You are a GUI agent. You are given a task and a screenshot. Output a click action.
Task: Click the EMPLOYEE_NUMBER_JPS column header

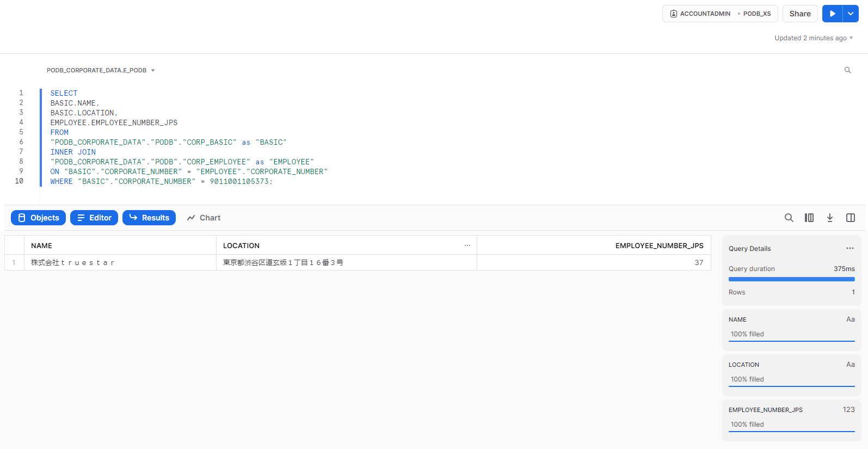[659, 245]
